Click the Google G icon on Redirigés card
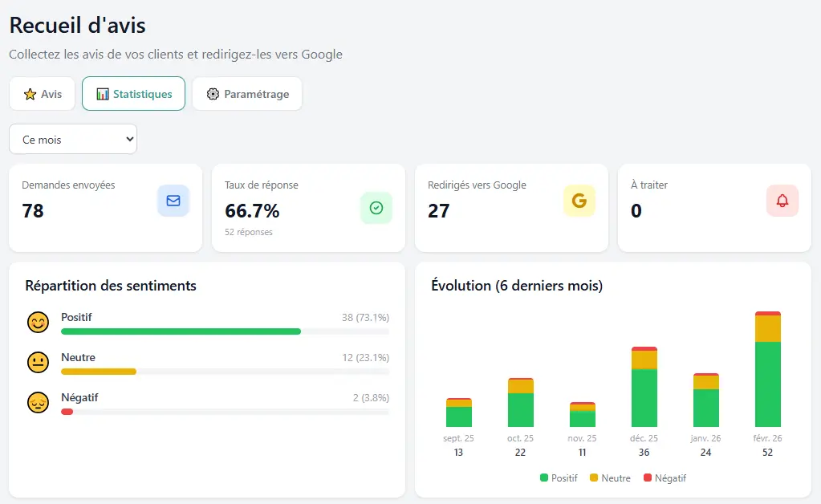This screenshot has height=504, width=821. (x=579, y=201)
